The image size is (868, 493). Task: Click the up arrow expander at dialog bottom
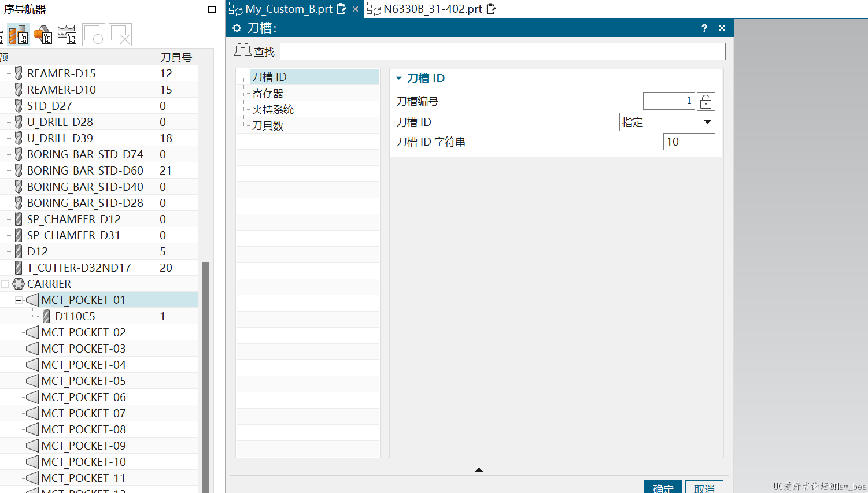pos(479,470)
